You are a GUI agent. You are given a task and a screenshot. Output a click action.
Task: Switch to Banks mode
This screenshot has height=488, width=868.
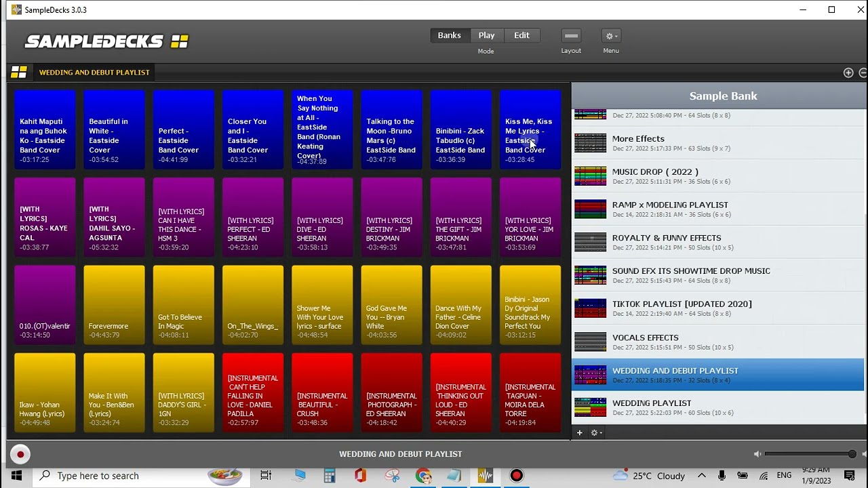pyautogui.click(x=449, y=35)
